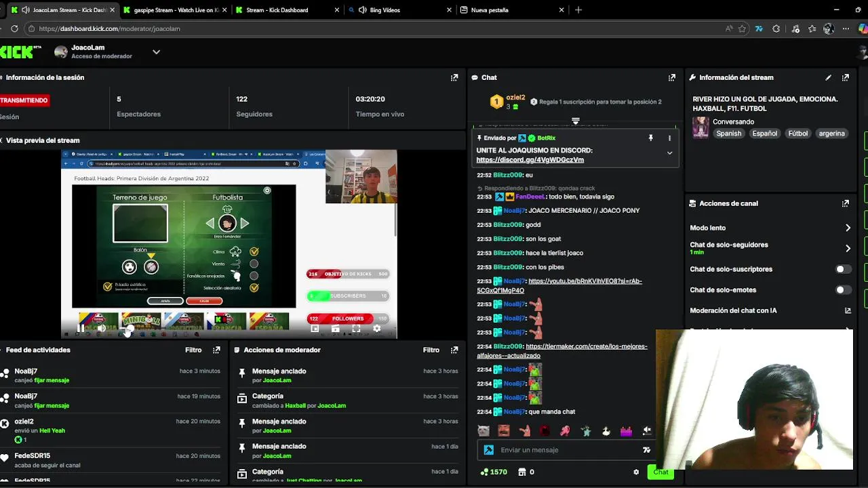Toggle Chat de solo-emotes switch
This screenshot has height=488, width=868.
[x=843, y=289]
